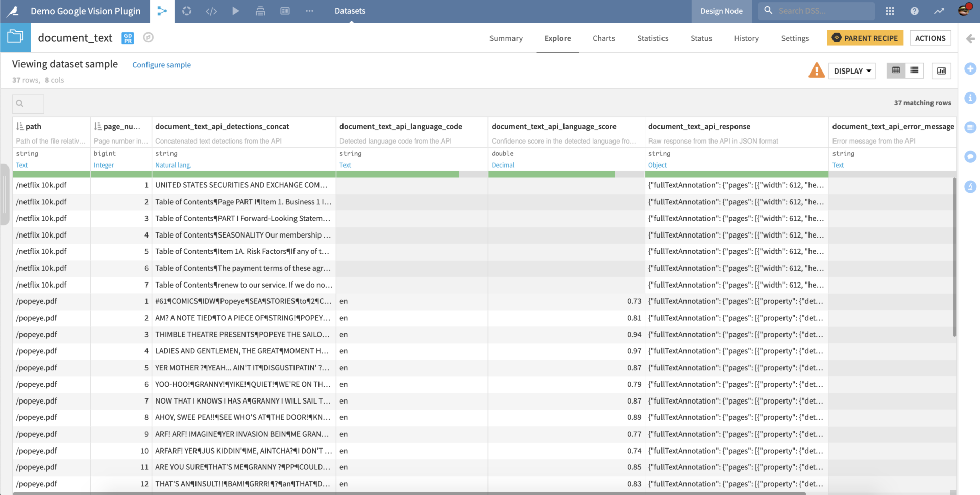Screen dimensions: 980x495
Task: Select the code notebooks icon in the navbar
Action: (211, 11)
